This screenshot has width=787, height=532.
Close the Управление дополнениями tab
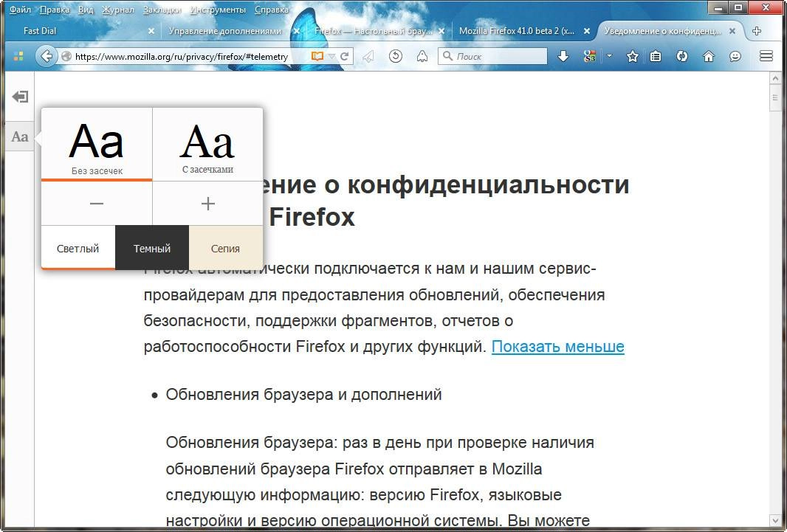tap(296, 30)
